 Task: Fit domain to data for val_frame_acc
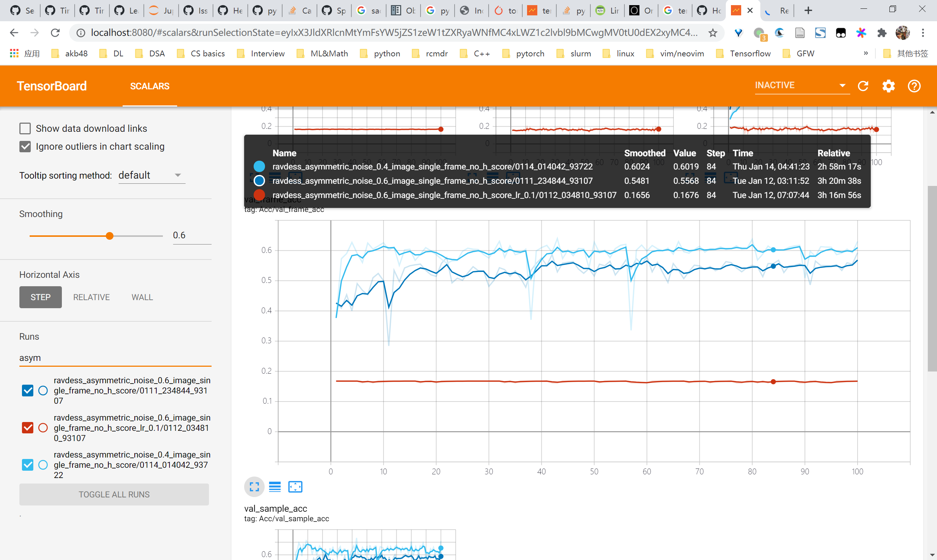[295, 487]
